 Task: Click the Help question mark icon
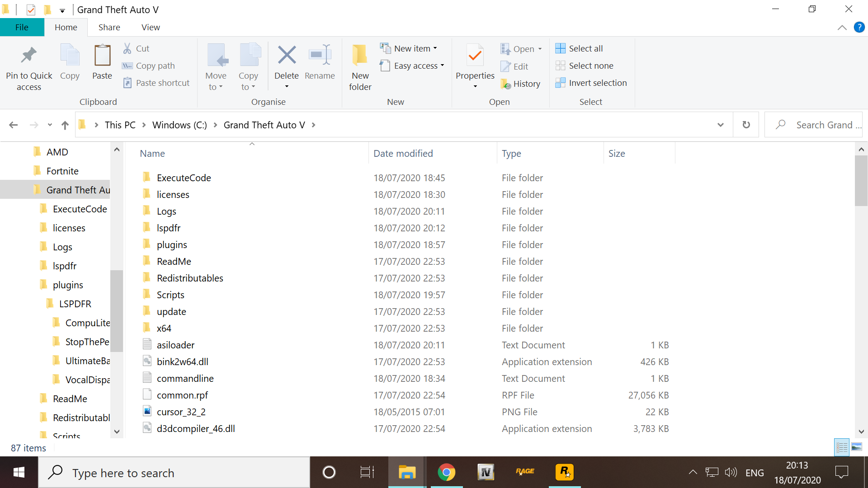click(859, 27)
